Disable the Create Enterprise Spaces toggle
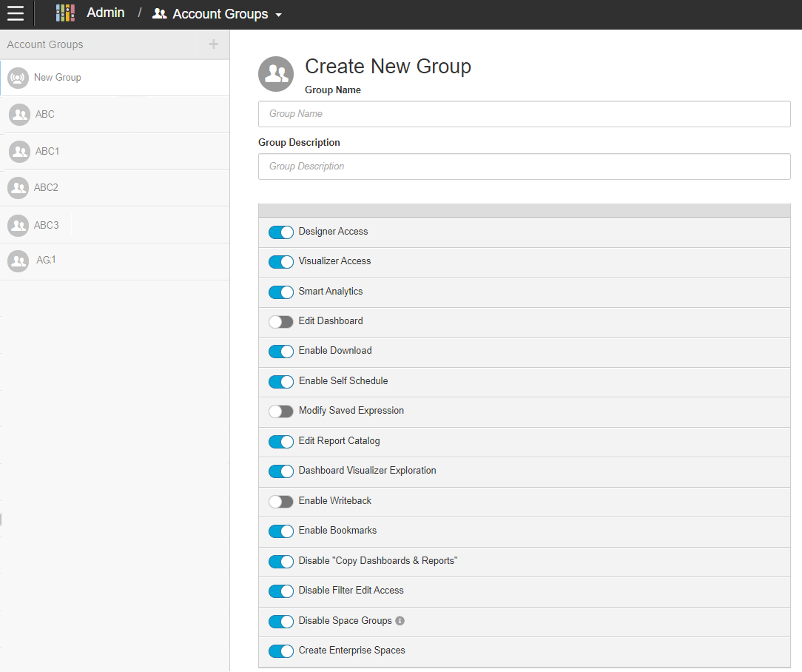The image size is (802, 672). pos(281,651)
